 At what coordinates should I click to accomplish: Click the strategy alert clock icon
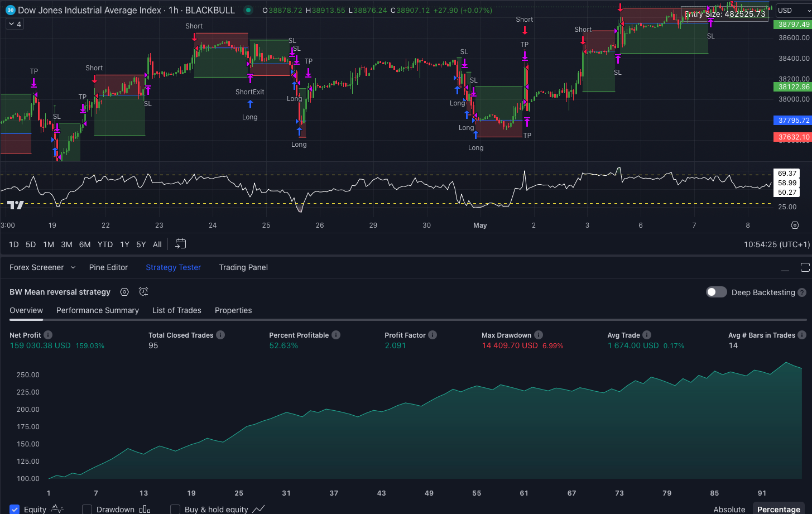pyautogui.click(x=143, y=292)
